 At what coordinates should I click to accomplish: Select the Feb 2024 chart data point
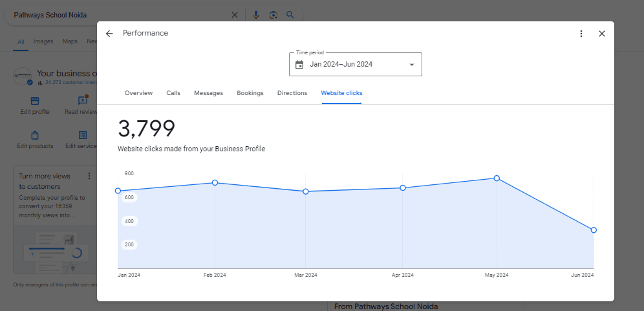pos(215,183)
